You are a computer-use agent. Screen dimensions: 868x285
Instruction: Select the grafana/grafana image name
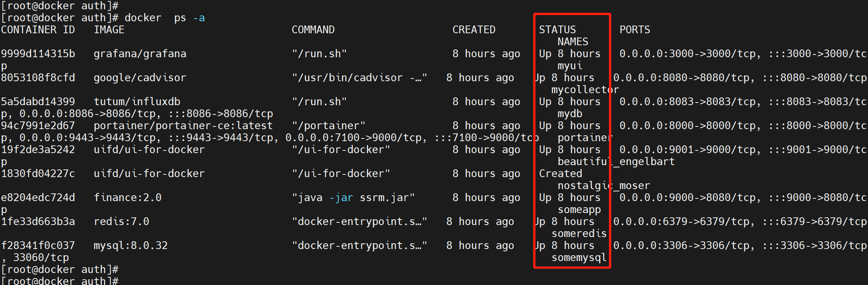(x=140, y=54)
